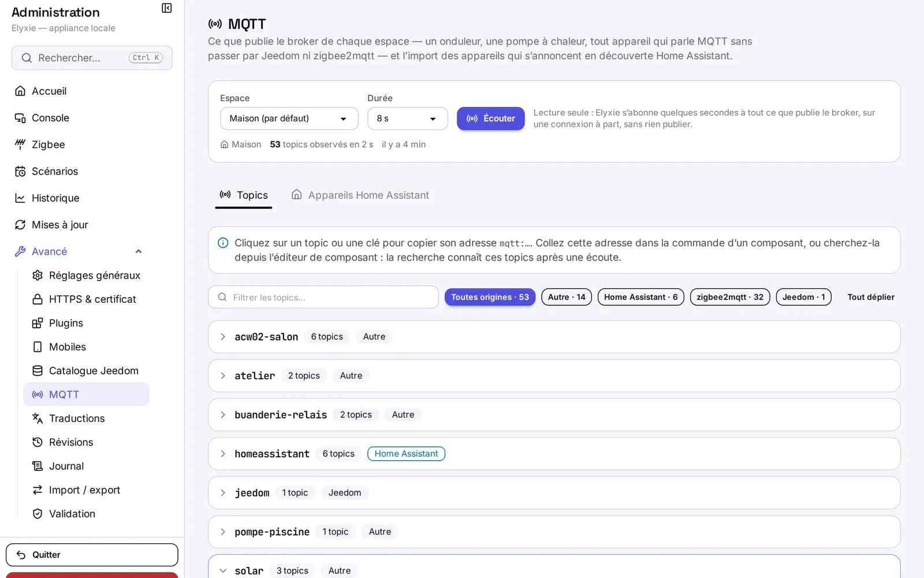
Task: Click the Écouter button
Action: 491,118
